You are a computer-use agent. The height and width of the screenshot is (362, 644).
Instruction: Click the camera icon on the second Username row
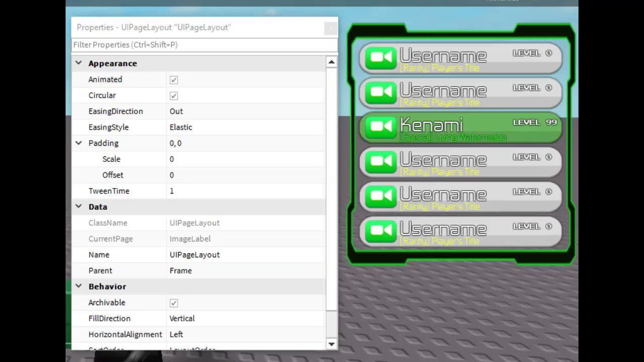[x=381, y=92]
